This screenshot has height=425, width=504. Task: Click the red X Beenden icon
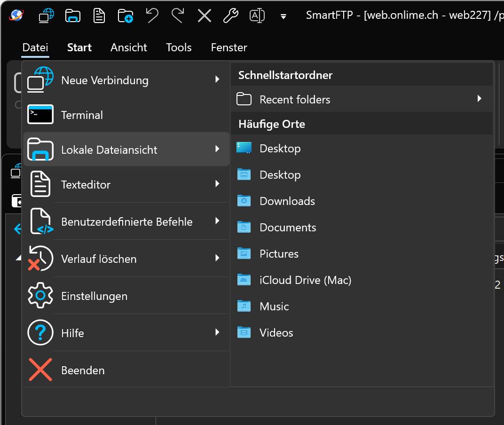pos(40,370)
